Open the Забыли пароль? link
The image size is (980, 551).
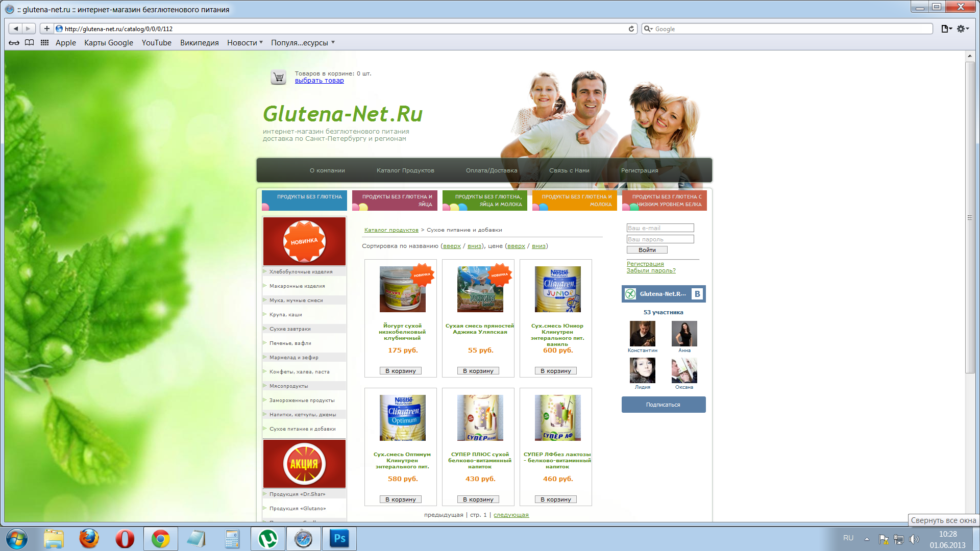click(651, 270)
